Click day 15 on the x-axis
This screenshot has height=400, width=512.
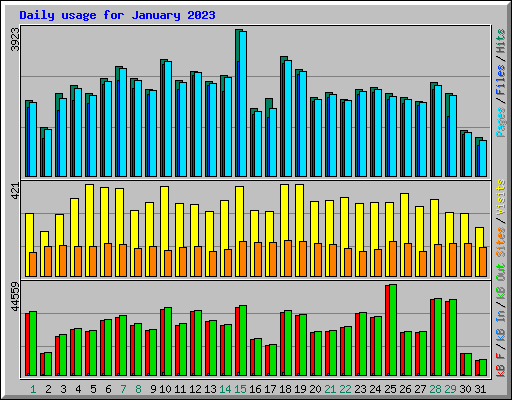[240, 389]
